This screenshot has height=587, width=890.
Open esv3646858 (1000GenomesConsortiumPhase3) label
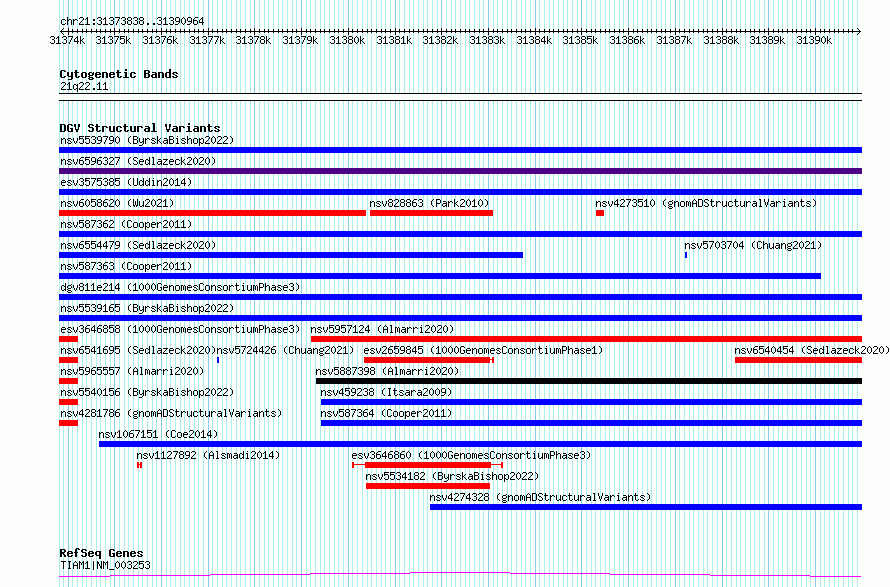(x=180, y=329)
